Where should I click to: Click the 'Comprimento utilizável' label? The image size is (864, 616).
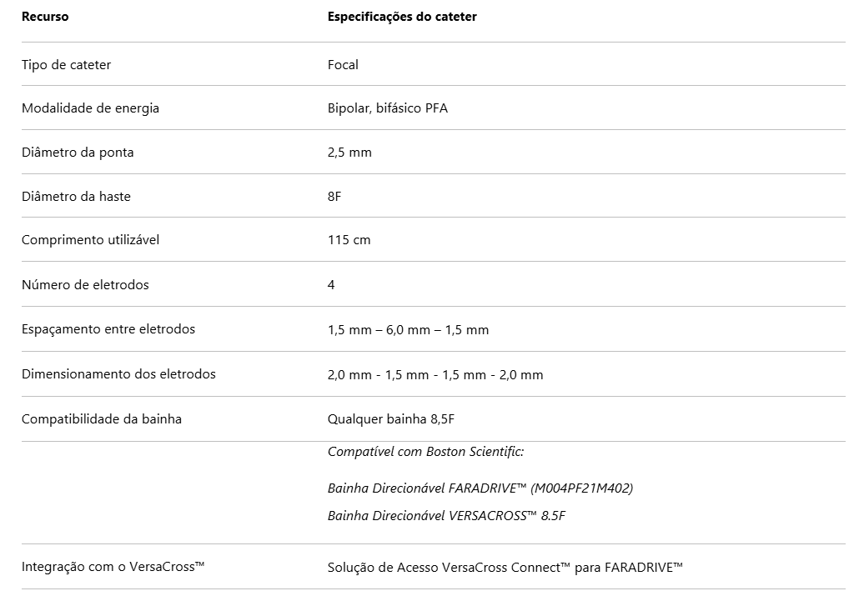[90, 240]
